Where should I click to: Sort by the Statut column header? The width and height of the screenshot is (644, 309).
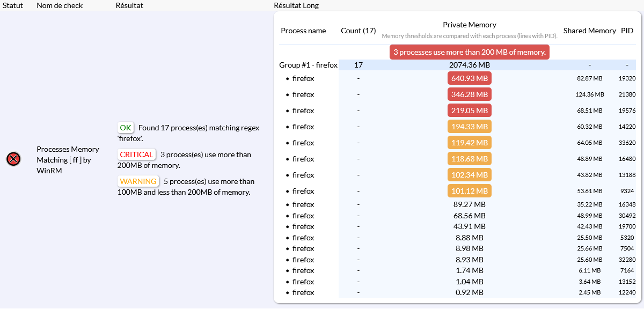tap(12, 5)
